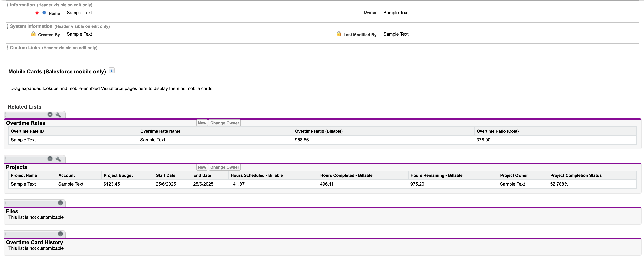
Task: Click New button in Overtime Rates
Action: pyautogui.click(x=202, y=123)
